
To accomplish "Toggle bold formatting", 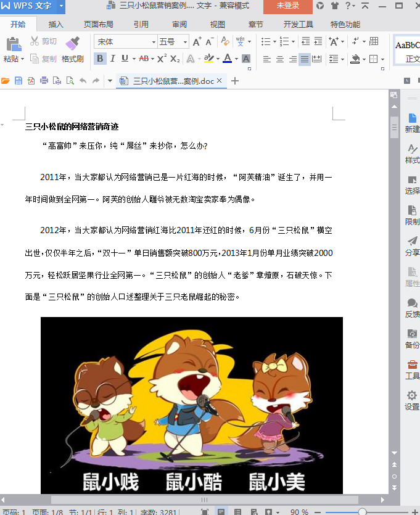I will click(x=100, y=59).
